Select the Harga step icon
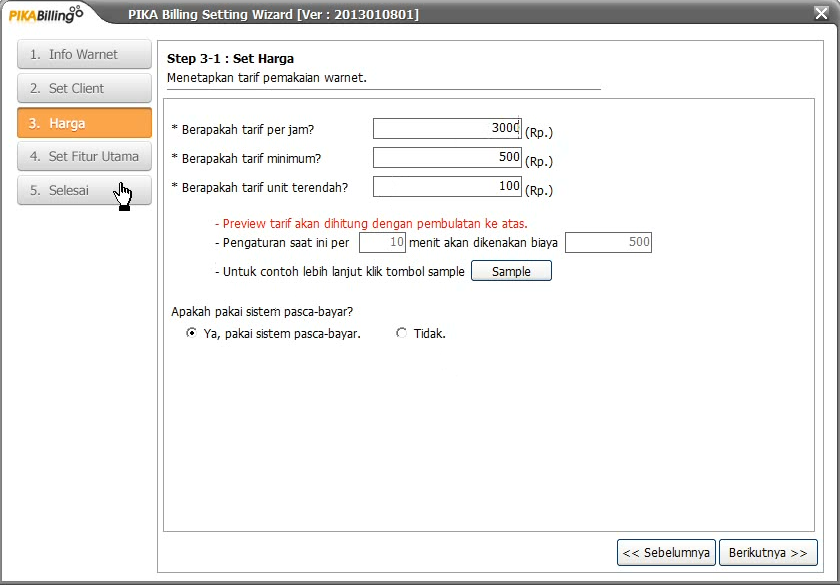The height and width of the screenshot is (585, 840). 84,122
